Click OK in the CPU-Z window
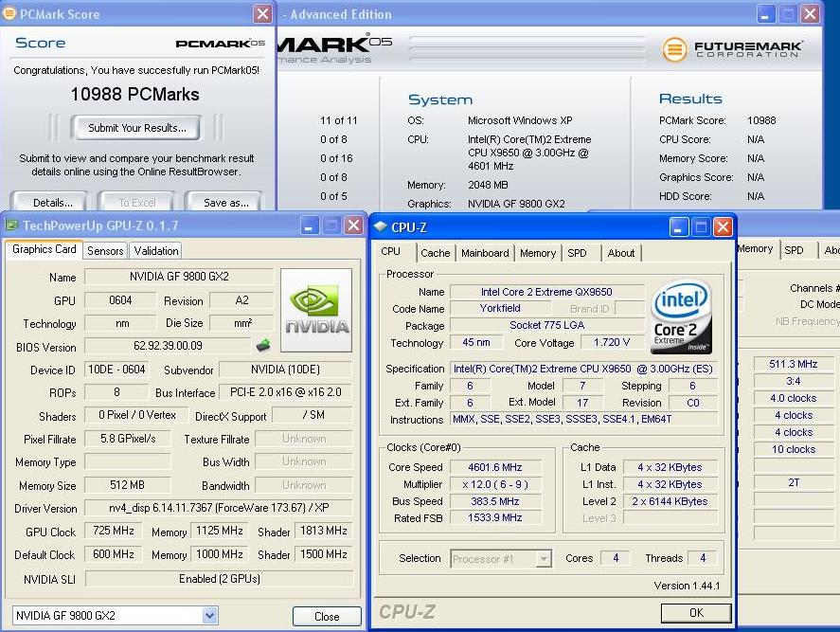This screenshot has height=632, width=840. click(x=696, y=613)
